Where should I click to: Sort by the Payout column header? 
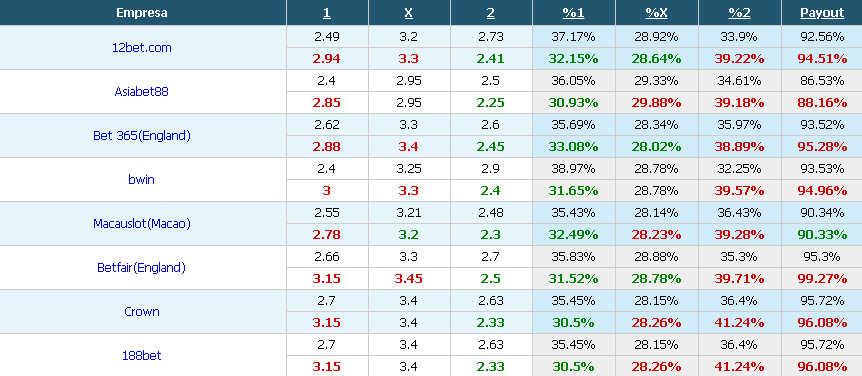[822, 13]
